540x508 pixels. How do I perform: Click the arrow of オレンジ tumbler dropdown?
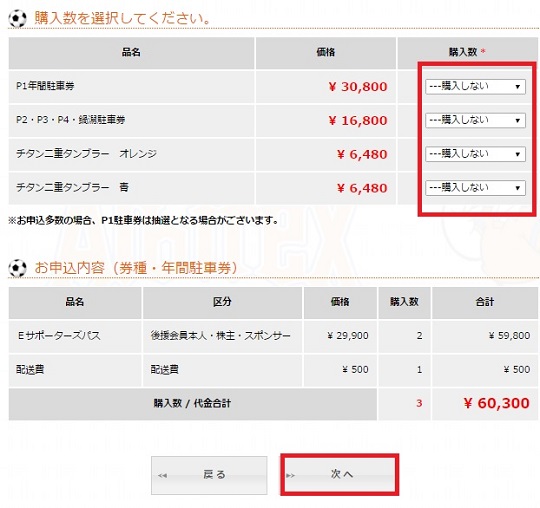pyautogui.click(x=517, y=154)
